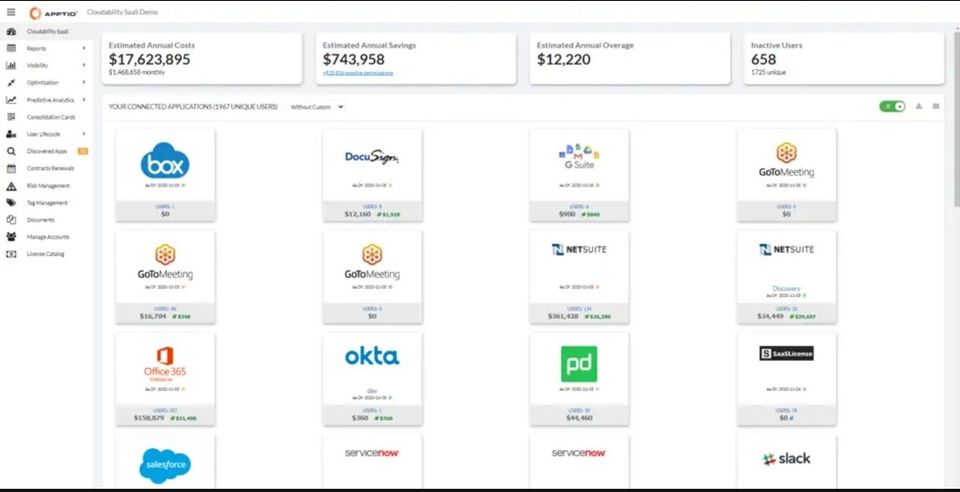
Task: Click 'Cloudability SaaS Demo' header title
Action: (122, 12)
